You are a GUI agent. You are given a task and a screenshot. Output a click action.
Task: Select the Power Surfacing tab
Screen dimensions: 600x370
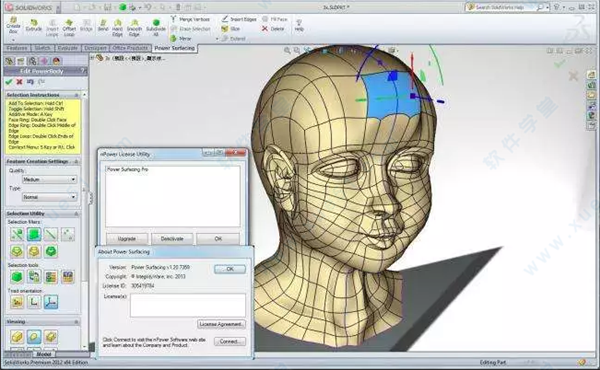174,48
